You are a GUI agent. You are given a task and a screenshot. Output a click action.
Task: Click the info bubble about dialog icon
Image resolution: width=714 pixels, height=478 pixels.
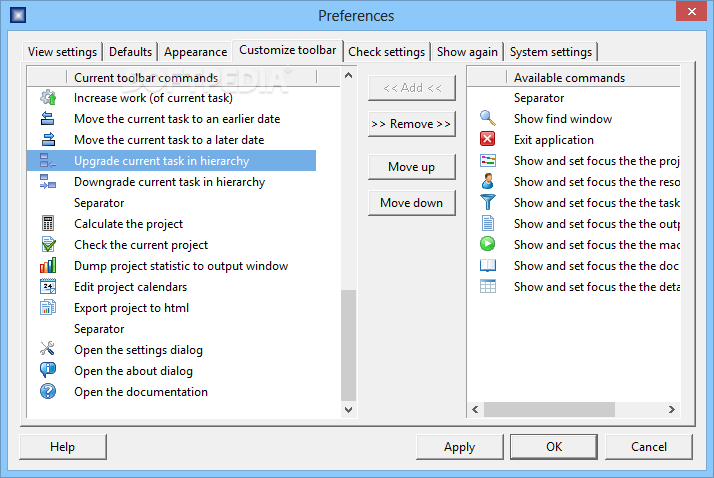coord(48,370)
